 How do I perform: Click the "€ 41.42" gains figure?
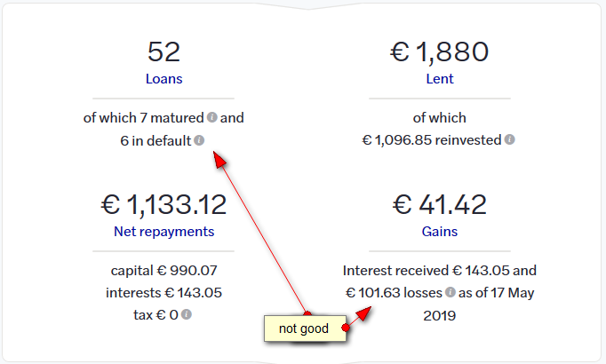pyautogui.click(x=440, y=204)
